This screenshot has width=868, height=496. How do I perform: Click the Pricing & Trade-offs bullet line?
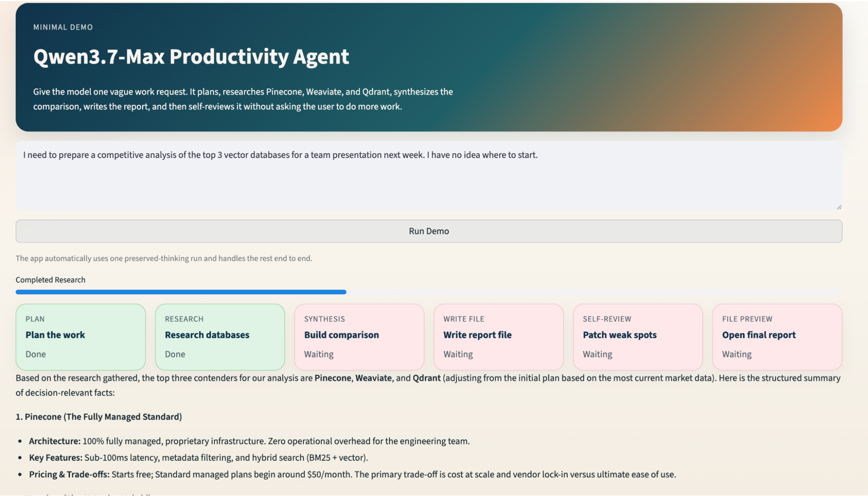pos(353,474)
